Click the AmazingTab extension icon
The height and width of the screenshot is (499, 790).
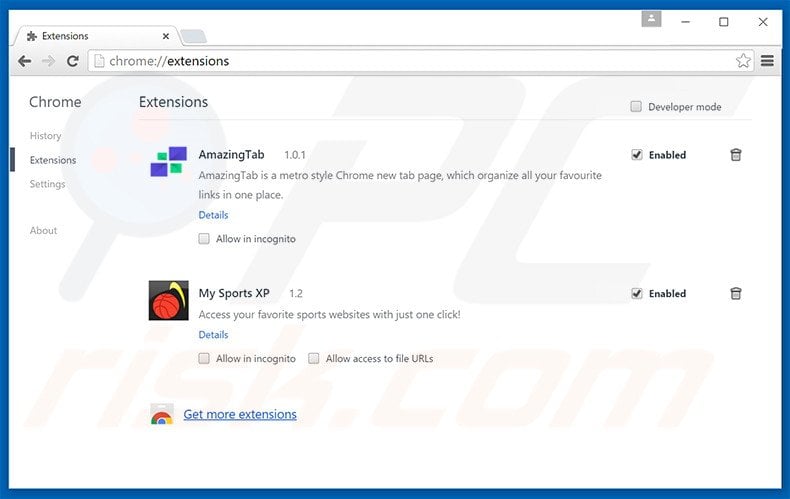coord(169,161)
